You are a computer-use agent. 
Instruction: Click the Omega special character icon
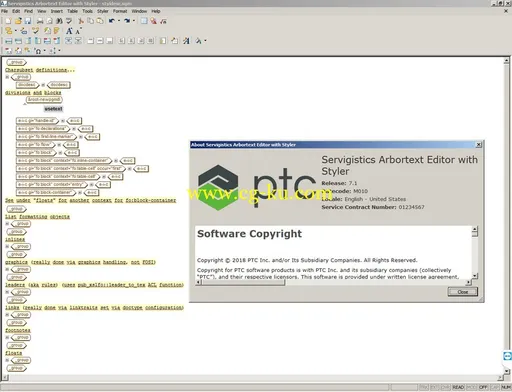point(38,51)
